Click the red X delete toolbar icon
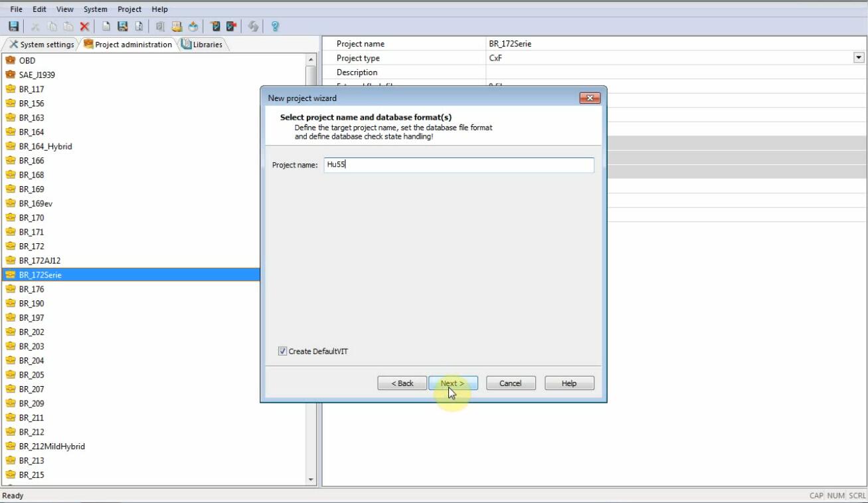Viewport: 868px width, 503px height. (84, 27)
